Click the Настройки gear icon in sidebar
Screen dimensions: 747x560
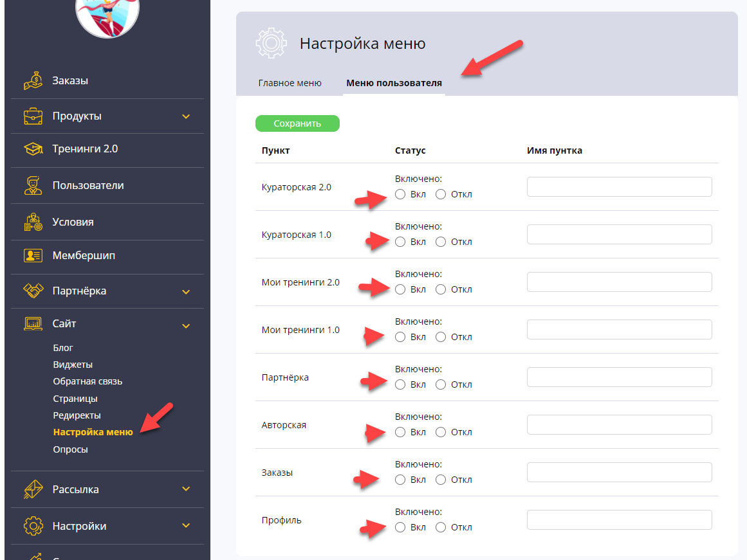(x=33, y=526)
